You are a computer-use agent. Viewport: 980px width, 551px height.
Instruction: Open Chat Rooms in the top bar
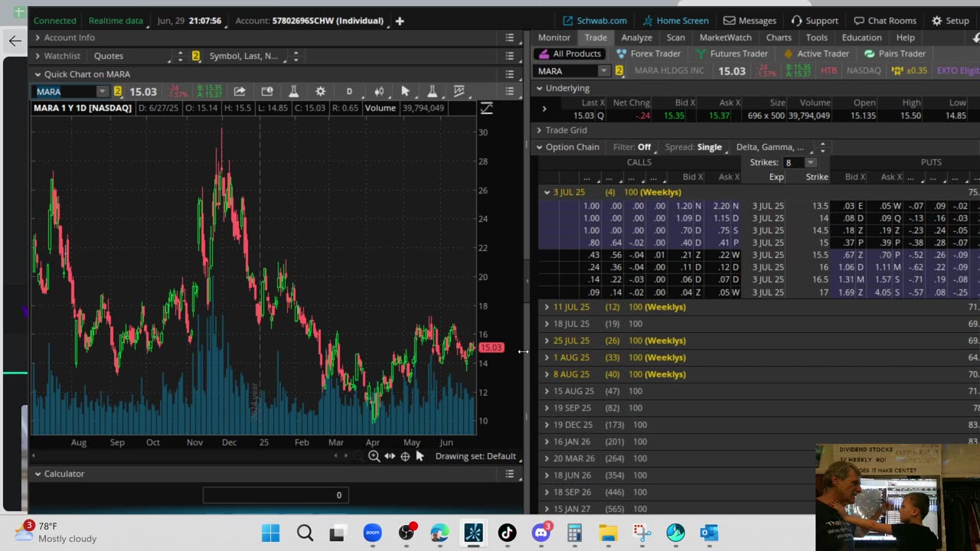click(x=885, y=21)
